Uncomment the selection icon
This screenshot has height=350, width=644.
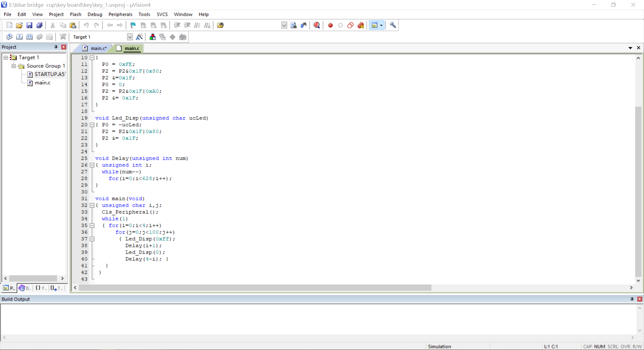(x=207, y=25)
